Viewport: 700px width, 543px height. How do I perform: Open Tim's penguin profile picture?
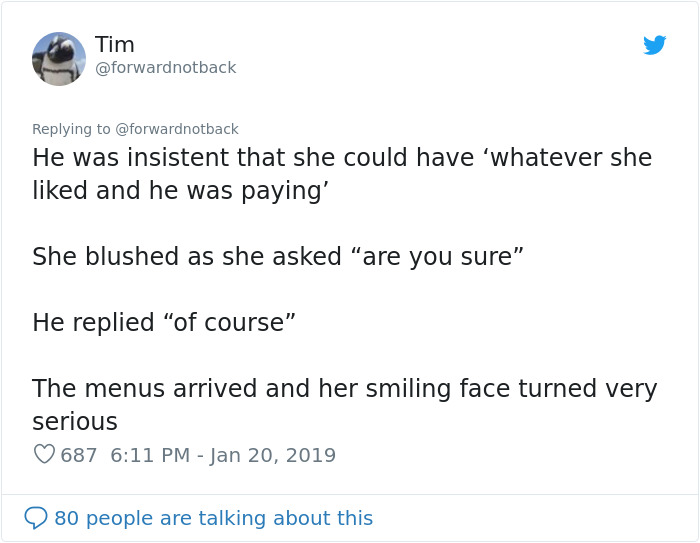[59, 58]
